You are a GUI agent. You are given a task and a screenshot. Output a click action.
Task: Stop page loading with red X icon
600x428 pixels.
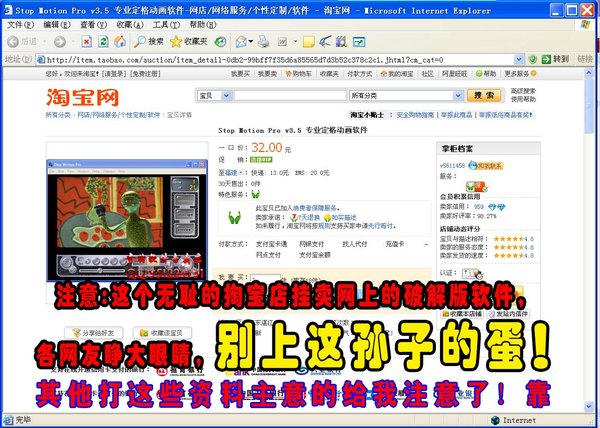[x=87, y=42]
